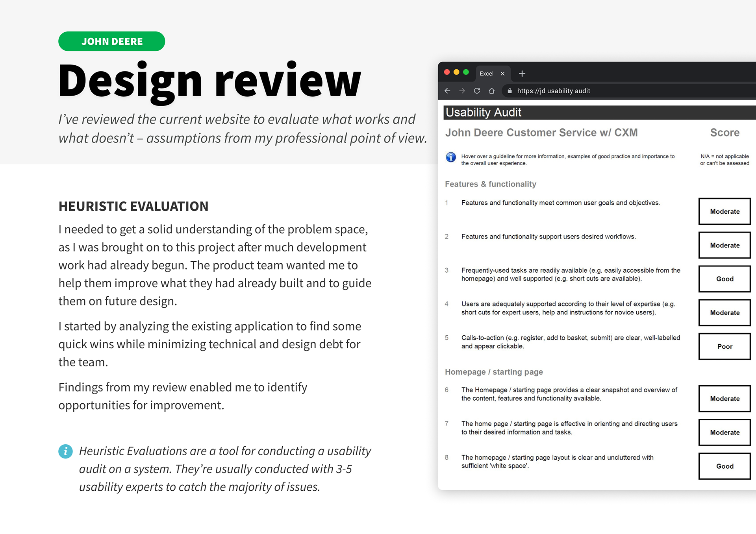The image size is (756, 534).
Task: Open the Moderate score box for guideline 1
Action: (724, 211)
